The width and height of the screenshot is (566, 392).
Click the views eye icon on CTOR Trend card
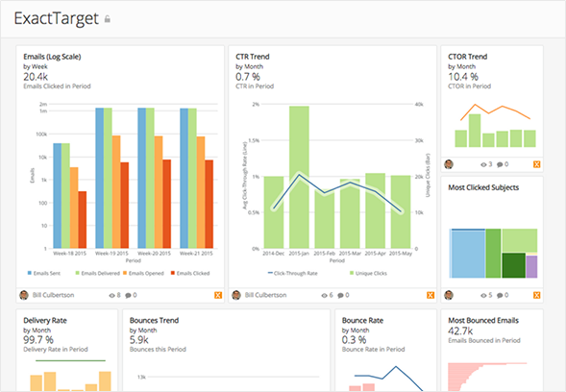(x=483, y=164)
